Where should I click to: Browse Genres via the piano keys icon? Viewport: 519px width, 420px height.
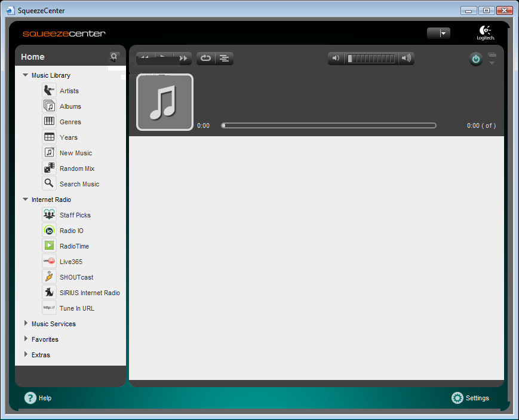[x=49, y=121]
